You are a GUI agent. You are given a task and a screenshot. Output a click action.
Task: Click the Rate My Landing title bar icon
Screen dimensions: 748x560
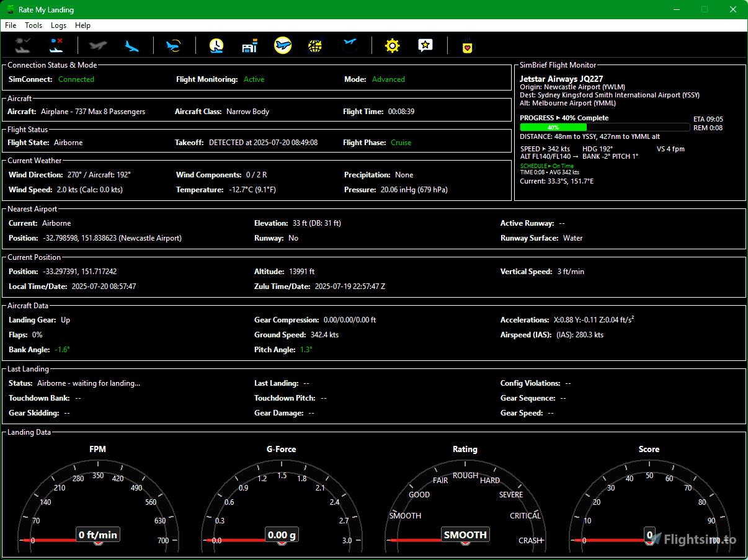(x=9, y=9)
